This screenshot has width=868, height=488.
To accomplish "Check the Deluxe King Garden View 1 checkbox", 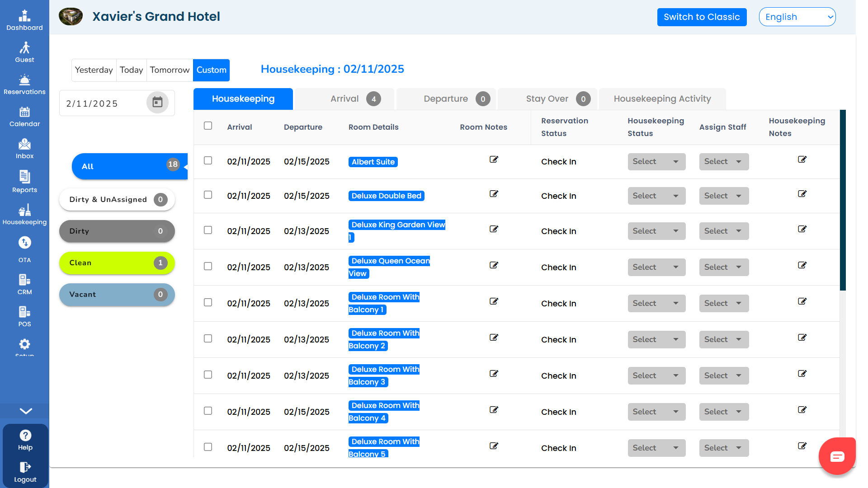I will coord(208,230).
